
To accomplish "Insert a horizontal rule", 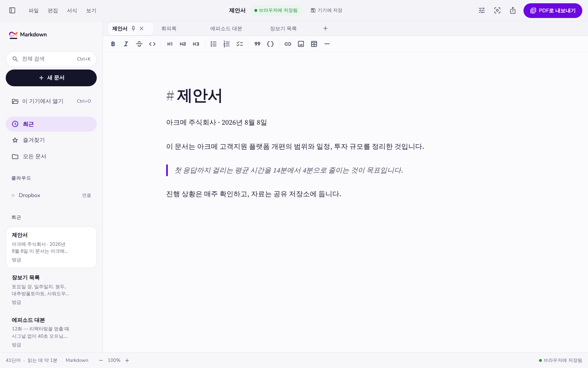I will (327, 44).
